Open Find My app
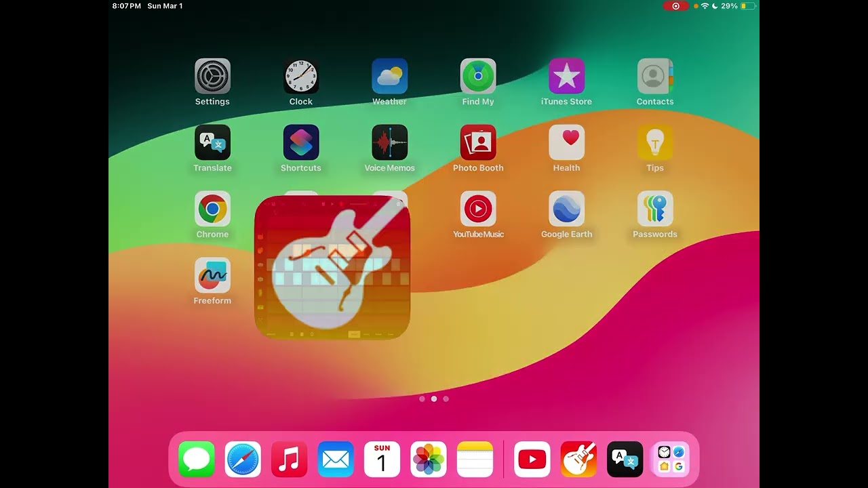868x488 pixels. point(478,76)
